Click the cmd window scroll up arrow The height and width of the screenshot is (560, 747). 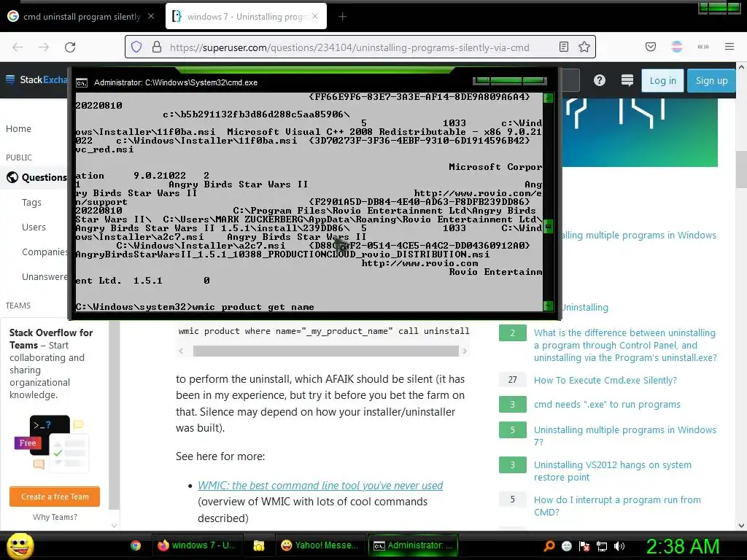[x=548, y=98]
